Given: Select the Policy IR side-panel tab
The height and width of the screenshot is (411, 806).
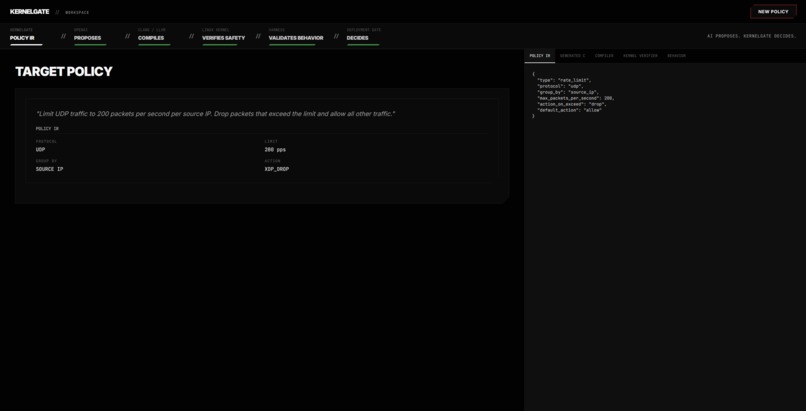Looking at the screenshot, I should 540,55.
